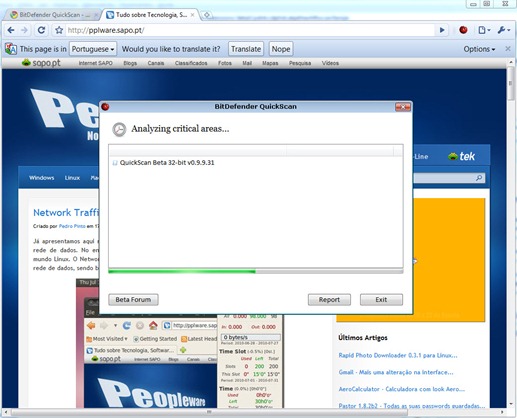Switch to the BitDefender QuickScan tab
The image size is (517, 418).
(x=53, y=15)
